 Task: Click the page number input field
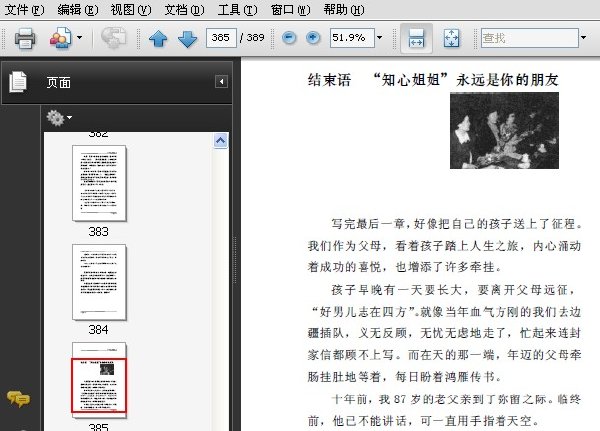(221, 38)
